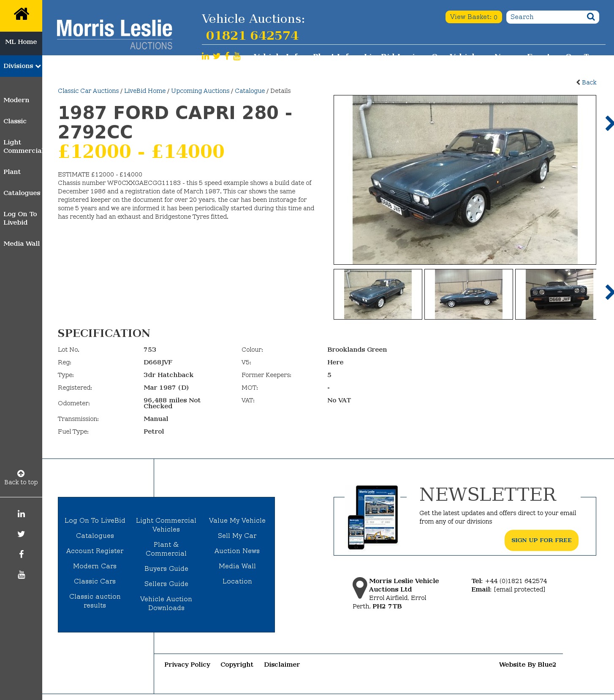The height and width of the screenshot is (700, 614).
Task: Open Plant & Commercial footer link
Action: (166, 549)
